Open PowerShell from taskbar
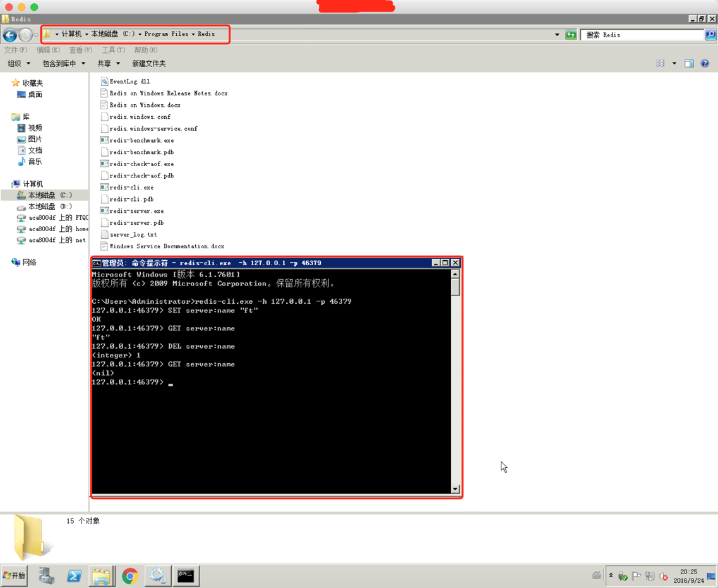This screenshot has width=718, height=588. click(74, 575)
